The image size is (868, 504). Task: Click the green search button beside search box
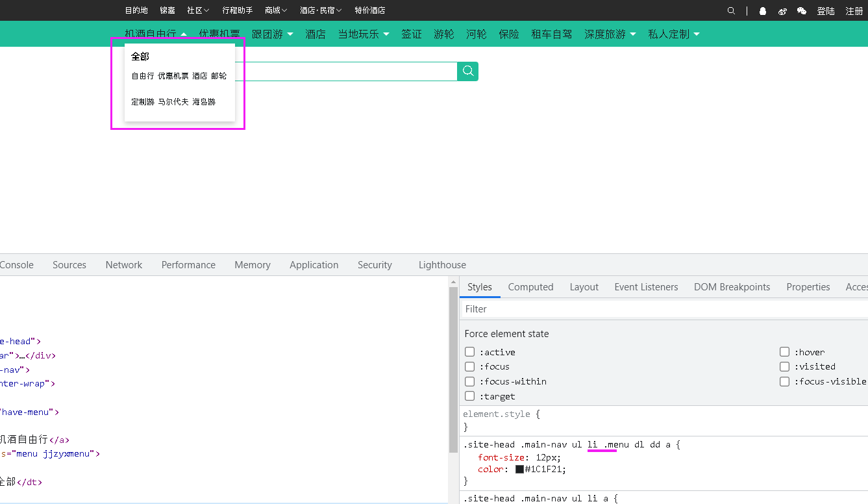(468, 71)
